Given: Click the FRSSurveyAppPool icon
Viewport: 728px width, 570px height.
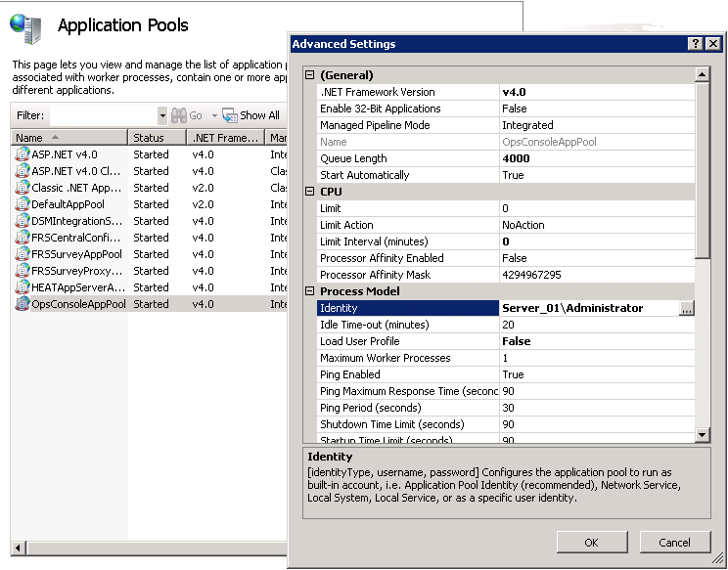Looking at the screenshot, I should 23,254.
